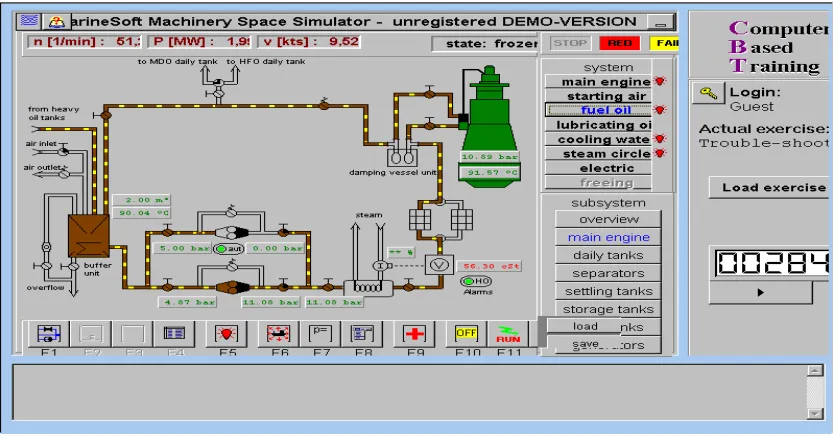Select 'fuel oil' system
840x438 pixels.
coord(598,110)
